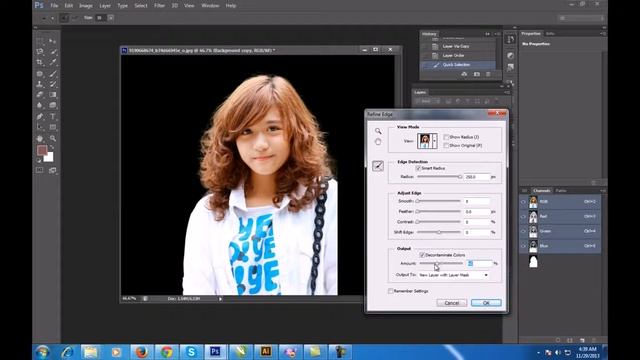640x360 pixels.
Task: Choose Hand tool in Refine Edge dialog
Action: pos(378,142)
